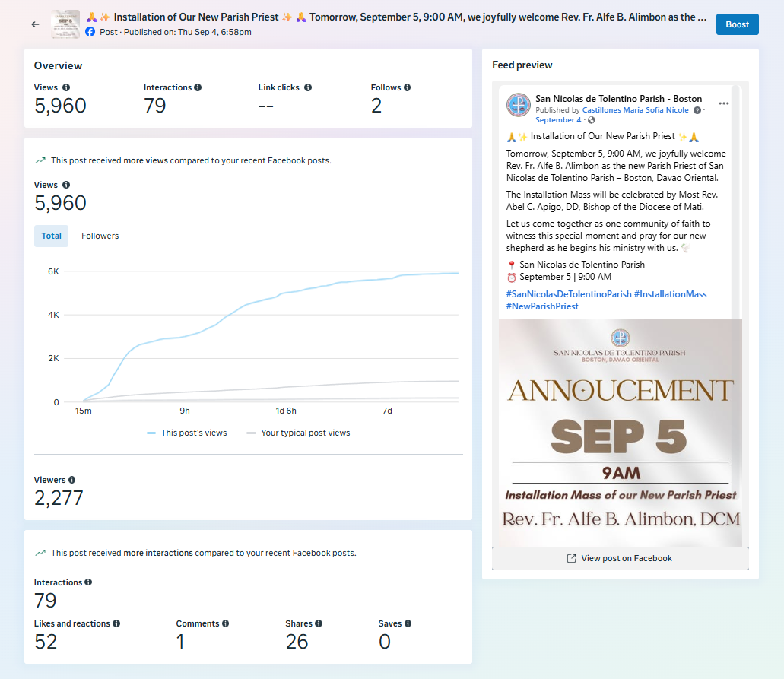Click the This post's views legend item
Viewport: 784px width, 679px height.
187,433
